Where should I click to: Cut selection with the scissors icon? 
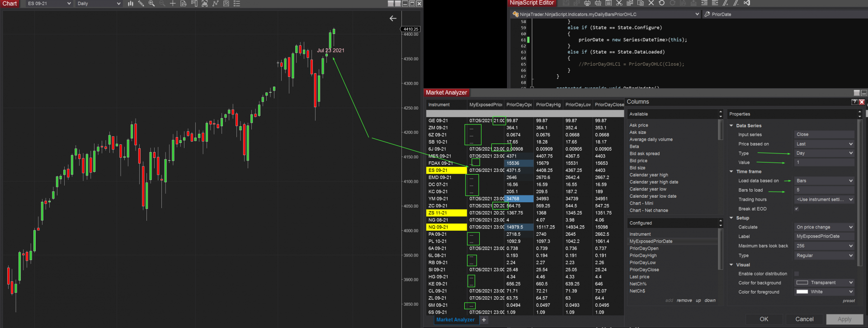pos(619,3)
